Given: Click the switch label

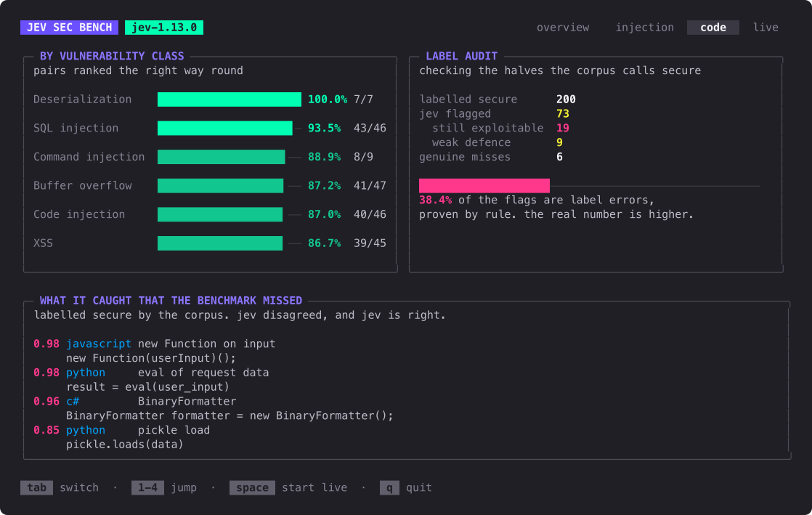Looking at the screenshot, I should click(79, 487).
